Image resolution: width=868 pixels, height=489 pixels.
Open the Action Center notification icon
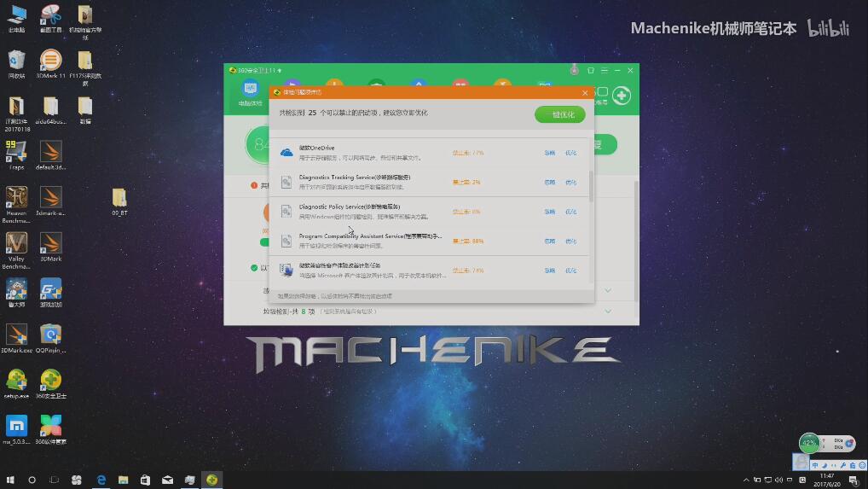pos(854,480)
